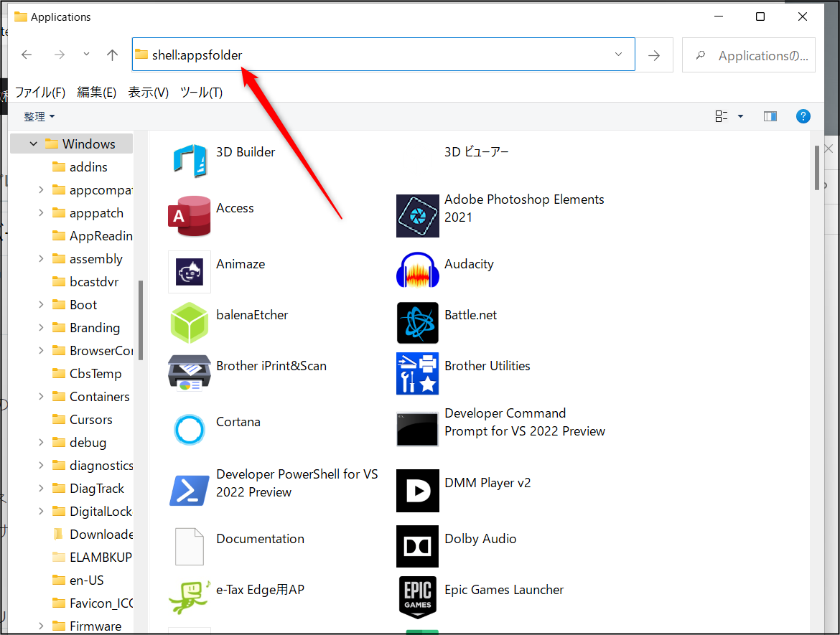Image resolution: width=840 pixels, height=635 pixels.
Task: Go up one folder level
Action: pyautogui.click(x=112, y=55)
